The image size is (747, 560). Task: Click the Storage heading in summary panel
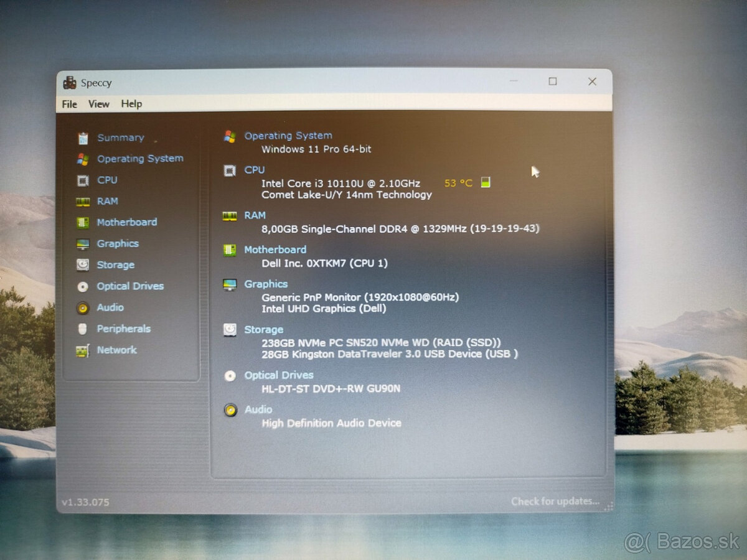click(263, 330)
